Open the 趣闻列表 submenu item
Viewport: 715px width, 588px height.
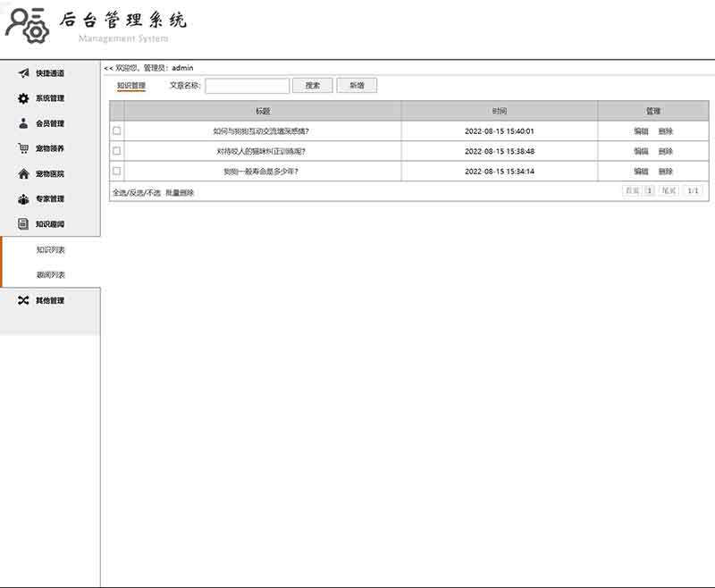coord(51,274)
